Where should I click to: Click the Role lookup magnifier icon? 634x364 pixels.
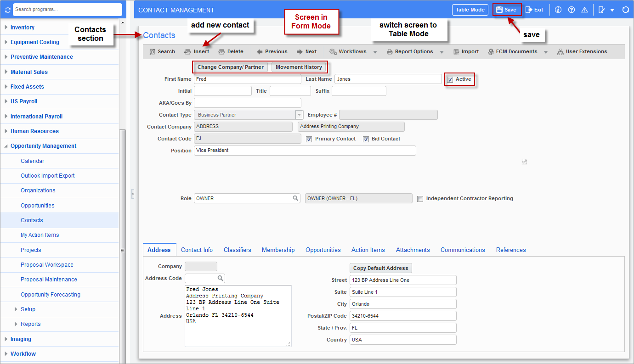click(x=296, y=198)
